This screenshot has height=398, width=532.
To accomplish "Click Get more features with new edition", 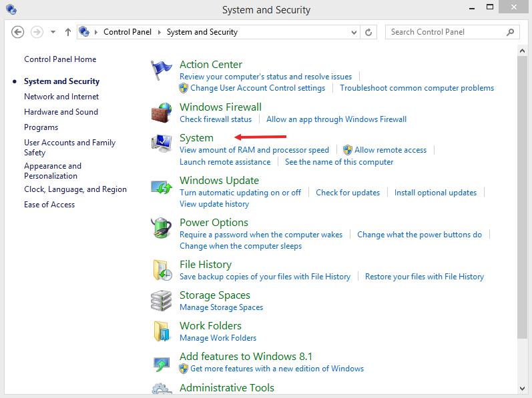I will click(x=277, y=369).
